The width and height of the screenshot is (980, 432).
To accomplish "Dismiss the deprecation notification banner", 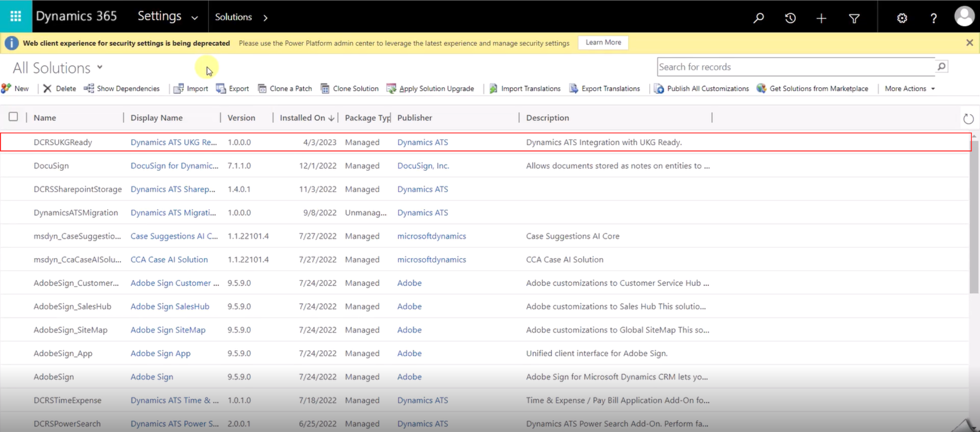I will 969,43.
